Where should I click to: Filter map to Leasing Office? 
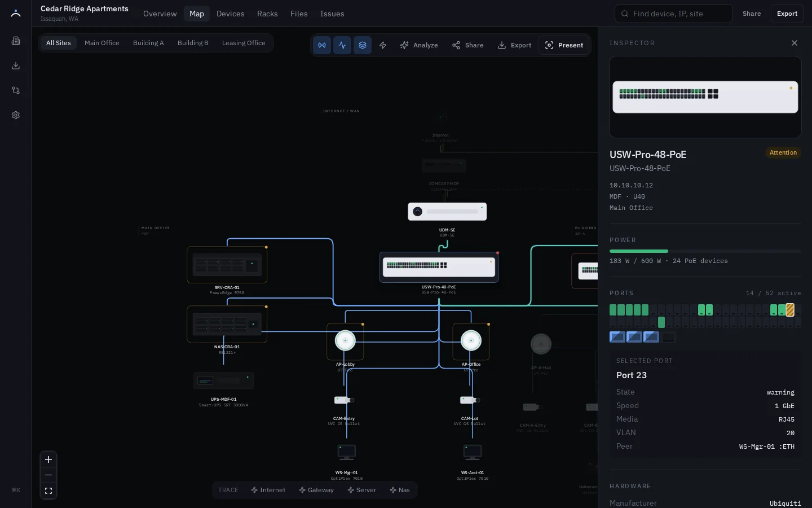pyautogui.click(x=244, y=43)
